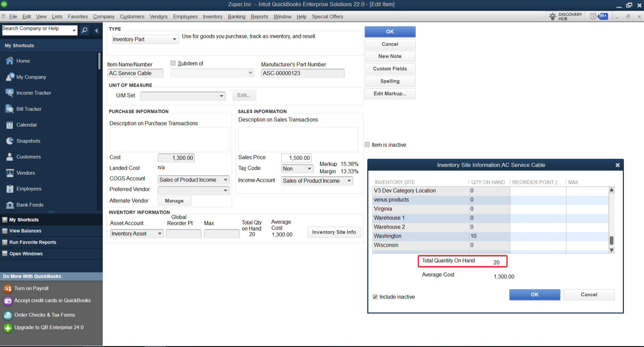644x347 pixels.
Task: Click Search Company or Help box
Action: point(36,30)
